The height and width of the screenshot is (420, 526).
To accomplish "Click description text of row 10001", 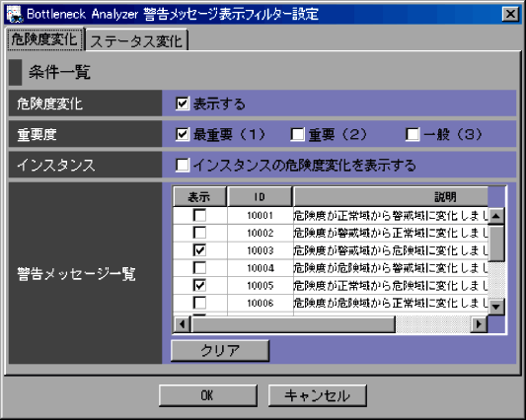I will click(x=391, y=216).
